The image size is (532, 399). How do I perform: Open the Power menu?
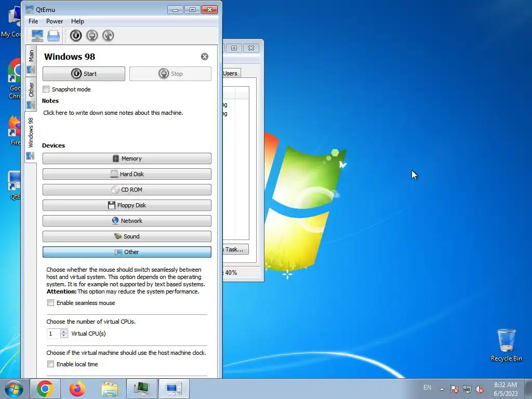(x=55, y=21)
